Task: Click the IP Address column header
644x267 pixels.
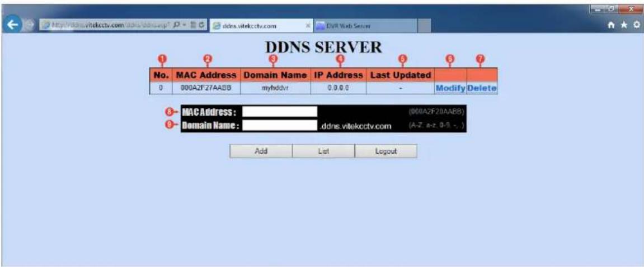Action: pos(339,75)
